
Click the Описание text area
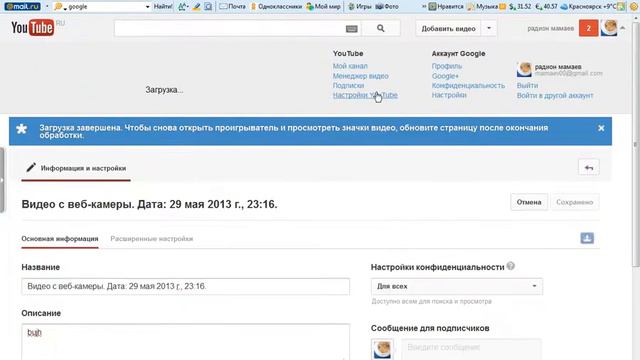pos(185,342)
